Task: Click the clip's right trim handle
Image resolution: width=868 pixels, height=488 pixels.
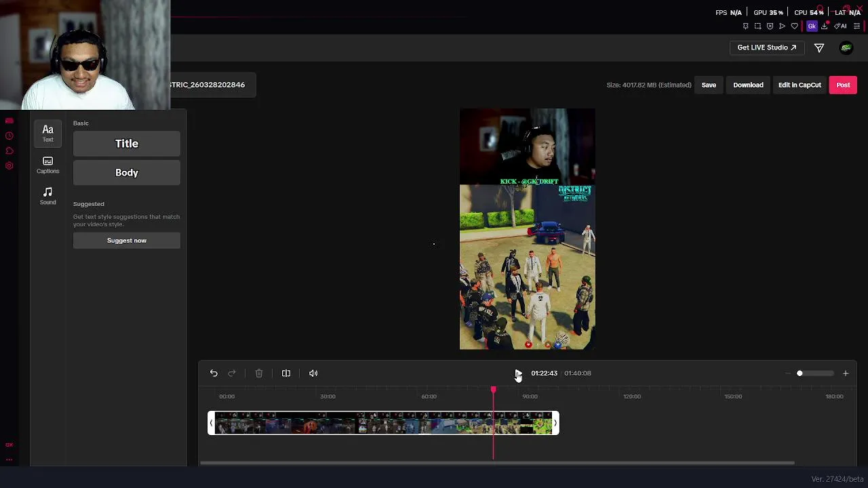Action: click(555, 424)
